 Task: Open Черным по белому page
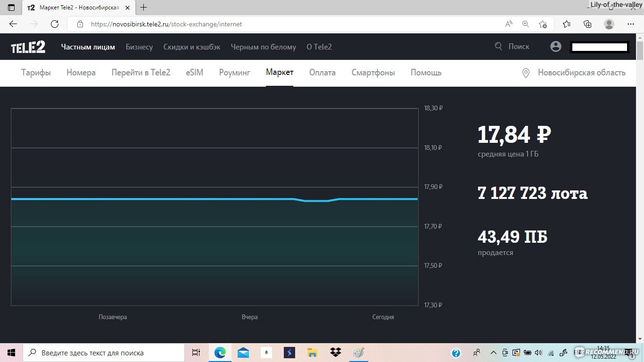click(264, 47)
